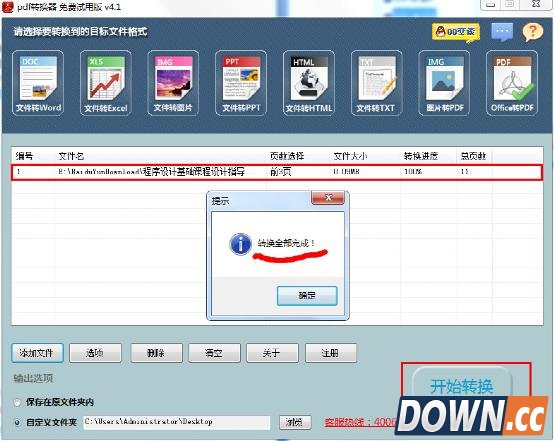Viewport: 554px width, 441px height.
Task: Choose the 文件转PPT conversion icon
Action: pos(241,83)
